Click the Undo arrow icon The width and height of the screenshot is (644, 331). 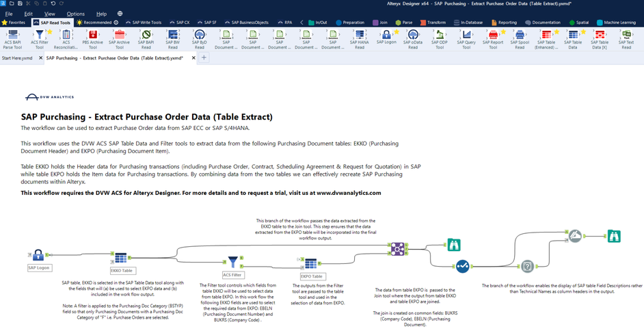tap(53, 3)
